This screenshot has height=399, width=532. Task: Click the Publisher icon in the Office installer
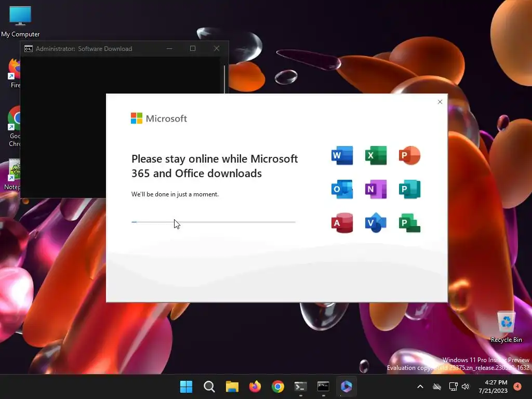coord(409,189)
